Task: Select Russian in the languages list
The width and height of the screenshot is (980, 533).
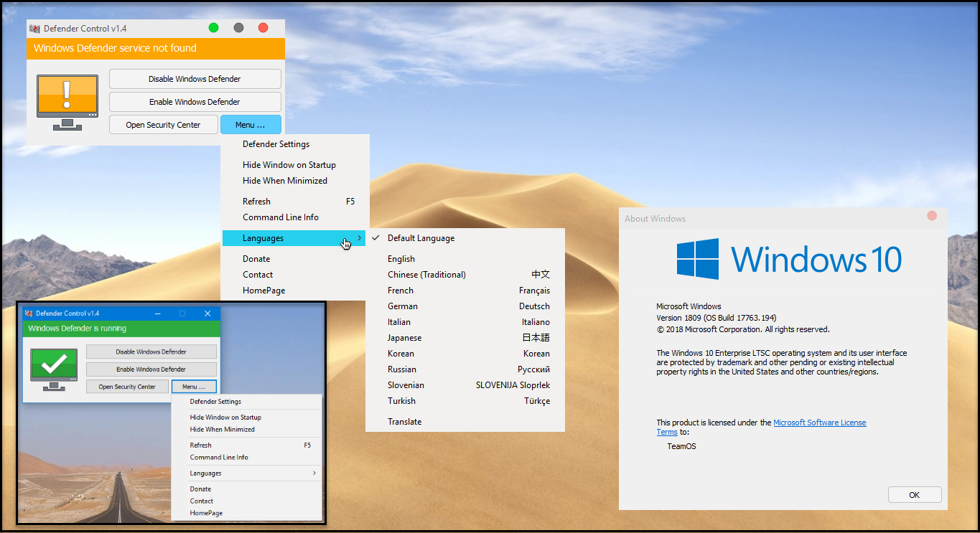Action: (465, 369)
